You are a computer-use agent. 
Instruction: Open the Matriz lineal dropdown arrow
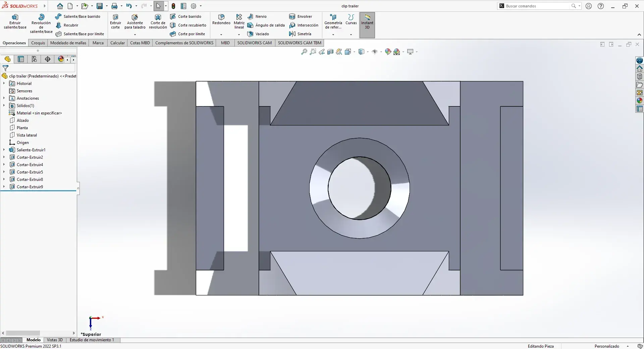click(x=239, y=35)
